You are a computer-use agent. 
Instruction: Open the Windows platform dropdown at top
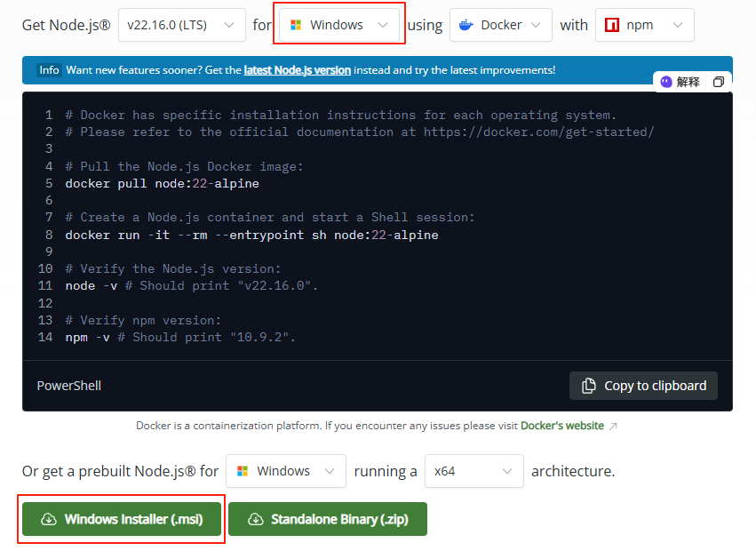point(339,25)
